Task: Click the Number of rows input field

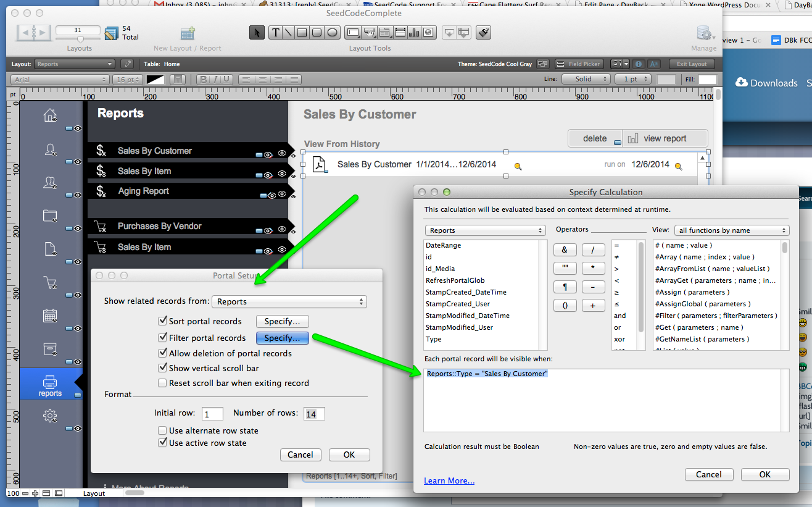Action: pyautogui.click(x=313, y=414)
